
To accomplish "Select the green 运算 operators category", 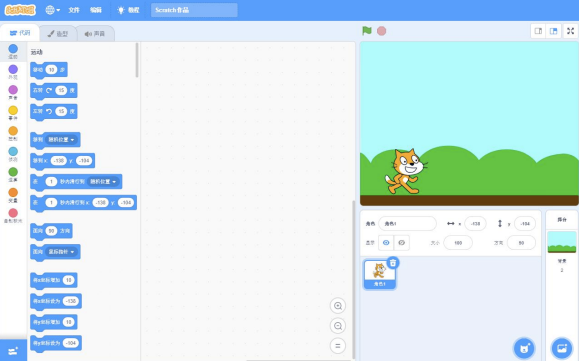I will (13, 175).
